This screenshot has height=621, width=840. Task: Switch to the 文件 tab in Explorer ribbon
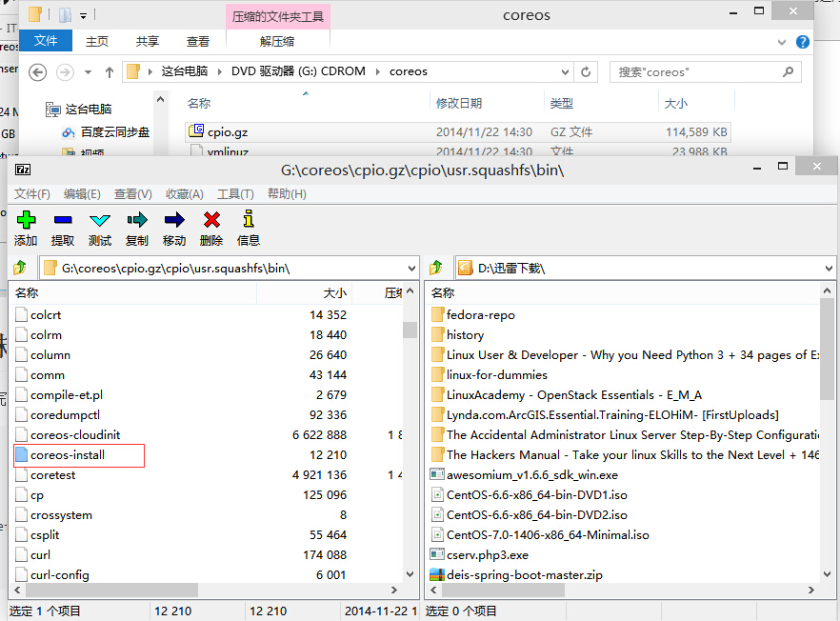point(46,41)
